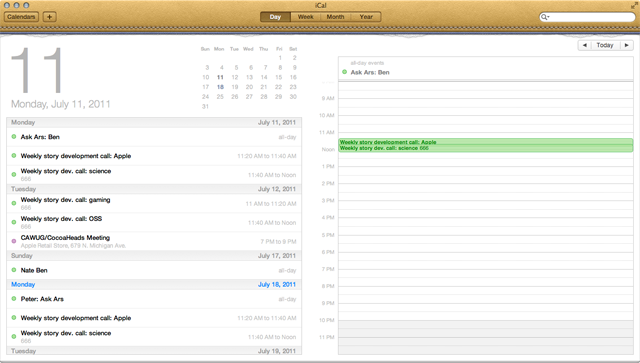Screen dimensions: 640x363
Task: Select Weekly story dev. call: science event block
Action: [486, 148]
